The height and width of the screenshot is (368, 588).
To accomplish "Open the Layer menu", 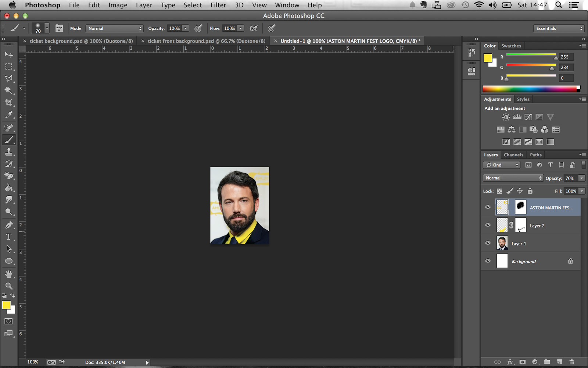I will click(144, 5).
